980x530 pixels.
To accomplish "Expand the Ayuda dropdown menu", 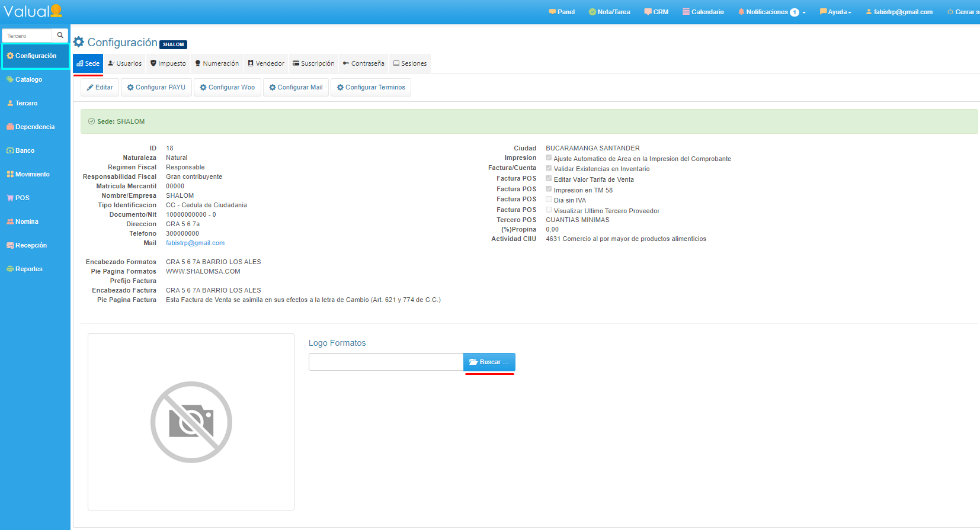I will click(x=835, y=12).
